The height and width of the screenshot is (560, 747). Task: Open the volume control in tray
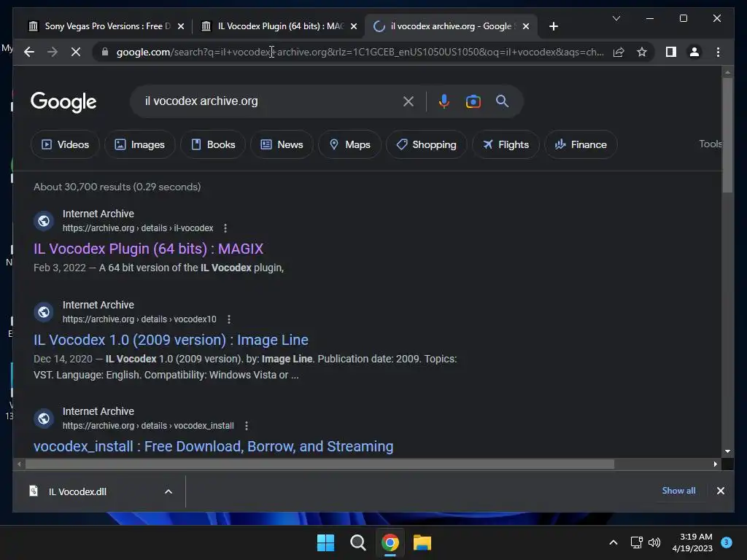[654, 542]
